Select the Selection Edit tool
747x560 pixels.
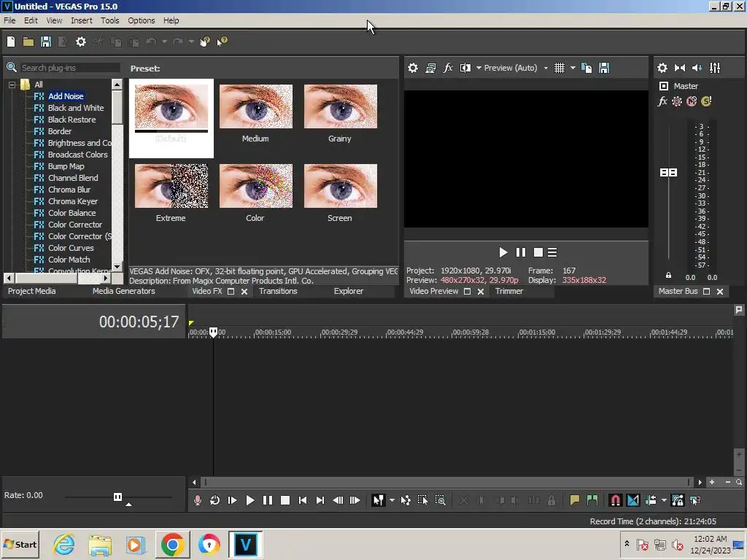tap(422, 500)
